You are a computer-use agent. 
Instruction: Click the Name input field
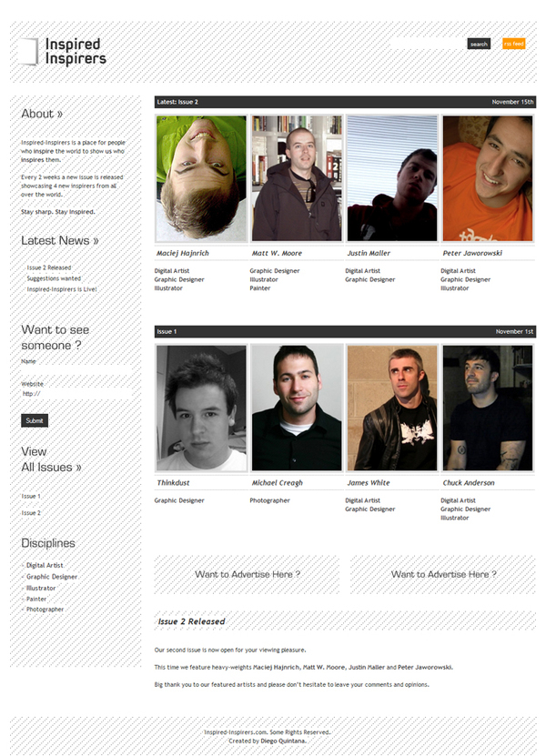pos(76,370)
